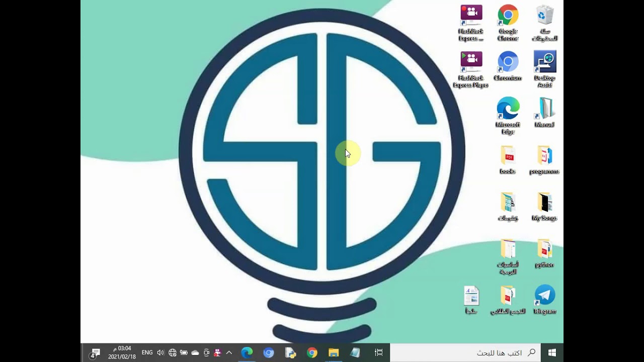Open the Python app pinned on taskbar
Viewport: 644px width, 362px height.
[290, 353]
